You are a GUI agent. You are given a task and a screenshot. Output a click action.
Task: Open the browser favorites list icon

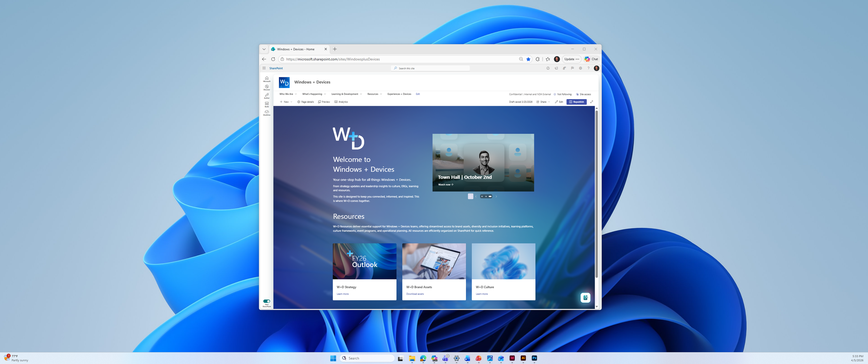tap(548, 59)
